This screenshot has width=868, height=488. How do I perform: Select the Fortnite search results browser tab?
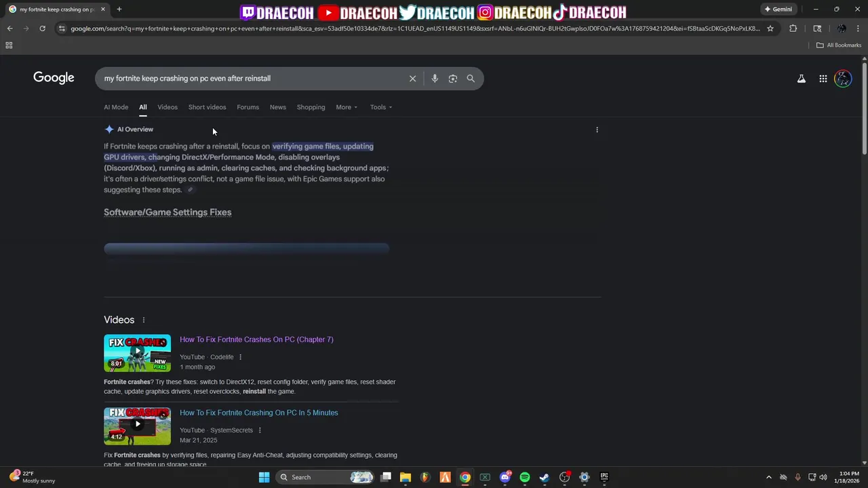pos(56,9)
